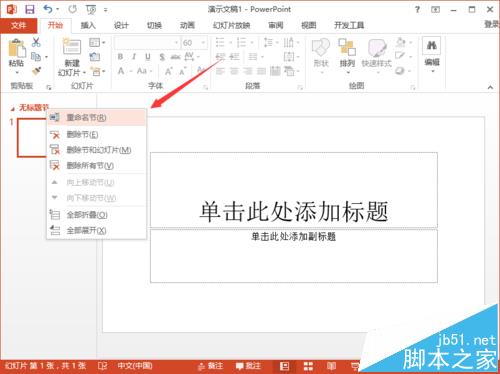Click the Format Painter brush icon

point(36,71)
